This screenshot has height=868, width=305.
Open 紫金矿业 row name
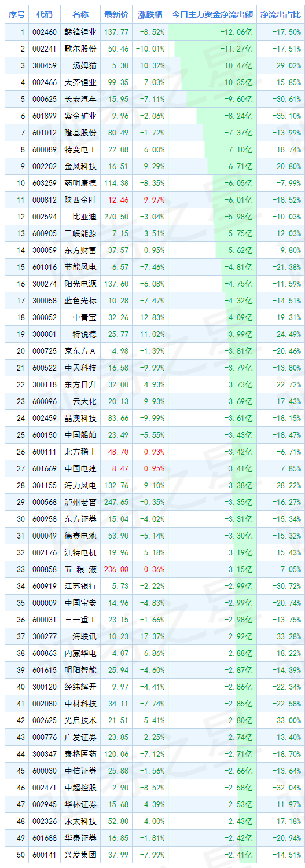[80, 116]
